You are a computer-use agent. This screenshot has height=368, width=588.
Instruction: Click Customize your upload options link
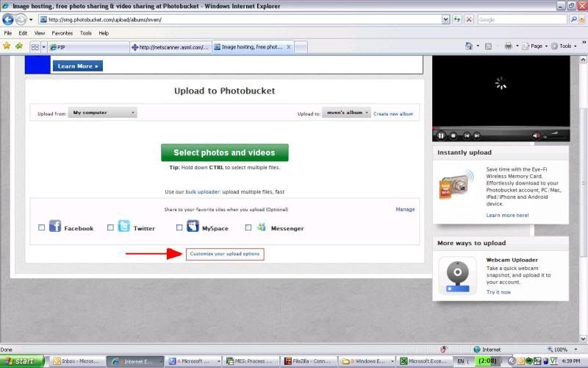coord(225,254)
